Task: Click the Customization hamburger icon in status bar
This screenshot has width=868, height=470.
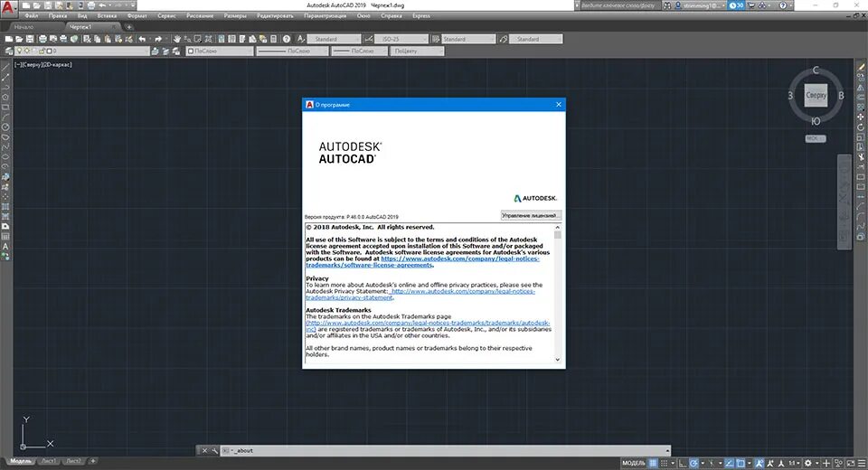Action: pyautogui.click(x=862, y=463)
